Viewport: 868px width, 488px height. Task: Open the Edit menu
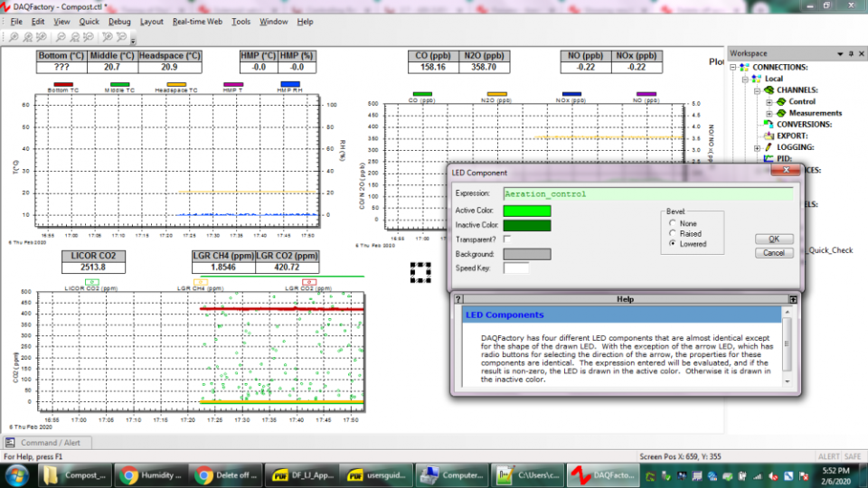(x=38, y=22)
